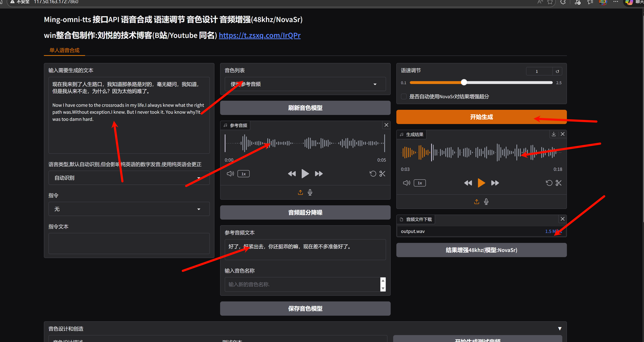Screen dimensions: 644x342
Task: Open the 指令 dropdown showing 无
Action: (x=129, y=209)
